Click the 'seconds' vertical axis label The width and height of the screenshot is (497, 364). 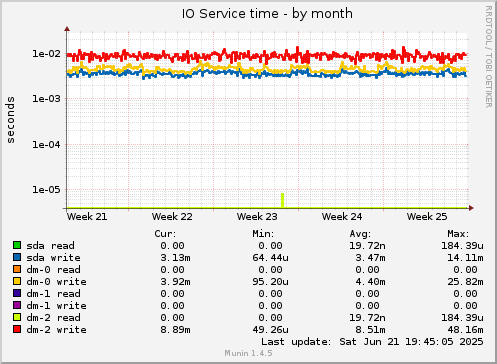click(x=11, y=120)
